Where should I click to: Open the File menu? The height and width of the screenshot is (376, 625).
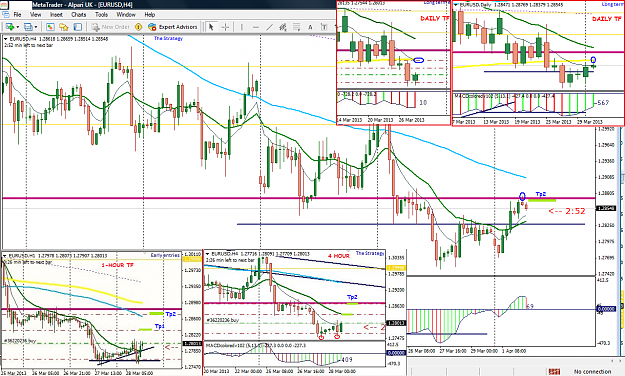(17, 15)
